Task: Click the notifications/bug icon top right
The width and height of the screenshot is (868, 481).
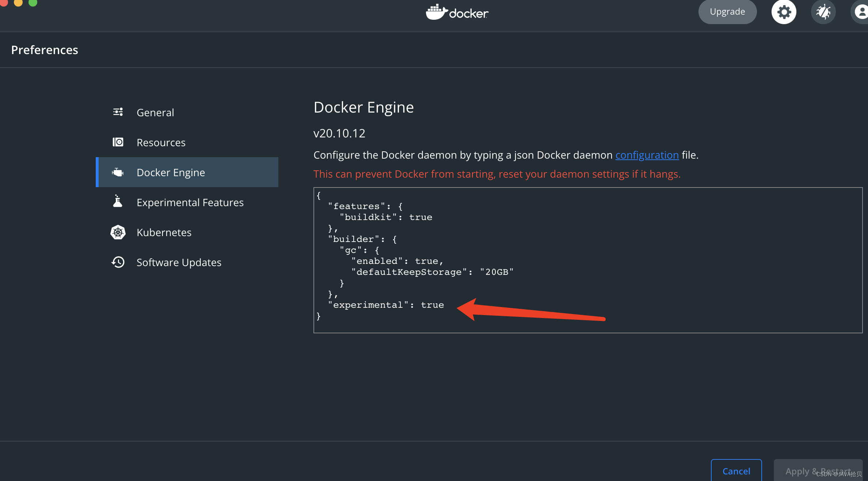Action: coord(822,11)
